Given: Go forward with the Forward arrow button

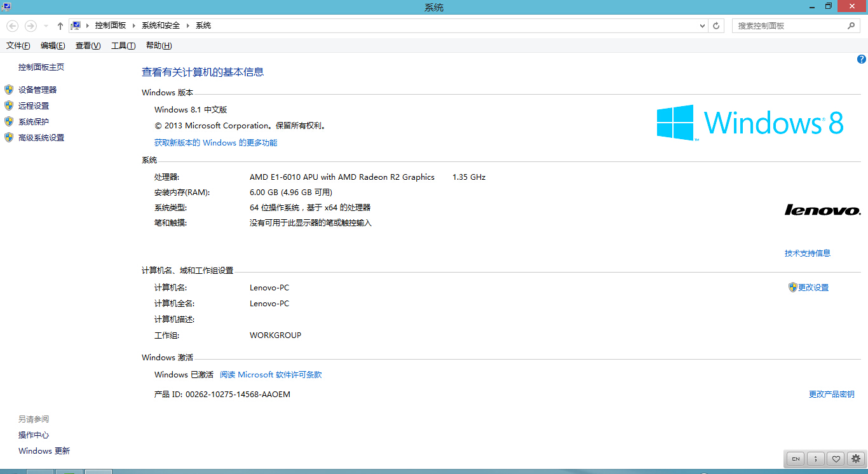Looking at the screenshot, I should pos(31,26).
